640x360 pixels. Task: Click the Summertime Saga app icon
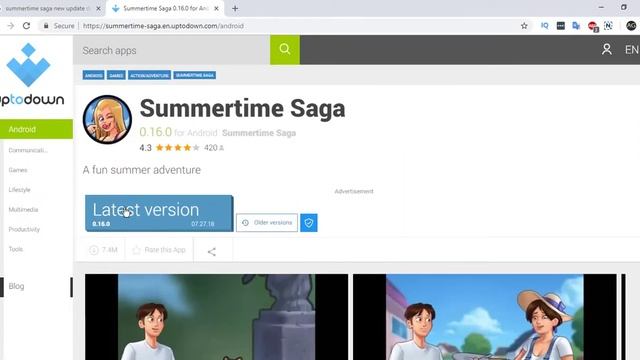(107, 120)
